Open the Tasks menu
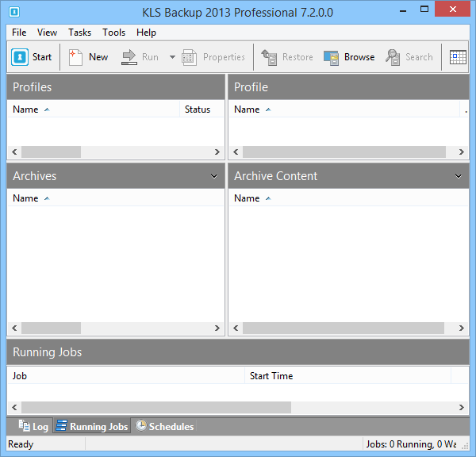This screenshot has width=476, height=457. pyautogui.click(x=79, y=33)
